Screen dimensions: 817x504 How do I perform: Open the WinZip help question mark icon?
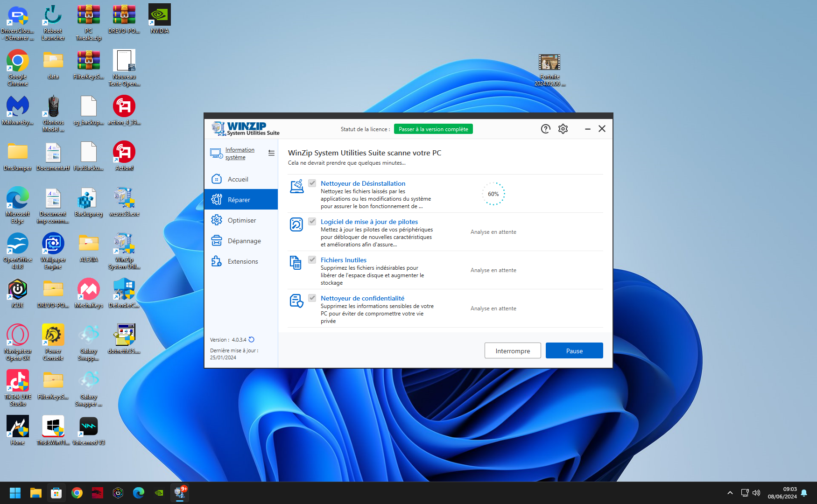tap(545, 129)
